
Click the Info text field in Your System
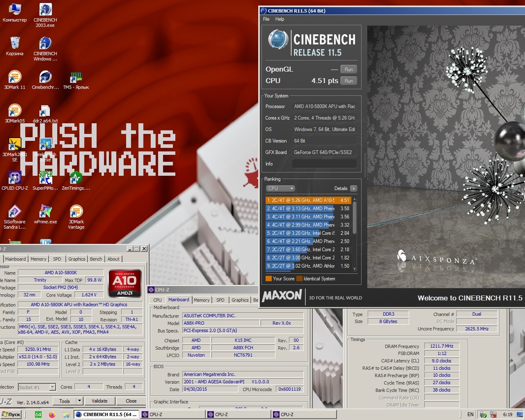click(x=324, y=164)
